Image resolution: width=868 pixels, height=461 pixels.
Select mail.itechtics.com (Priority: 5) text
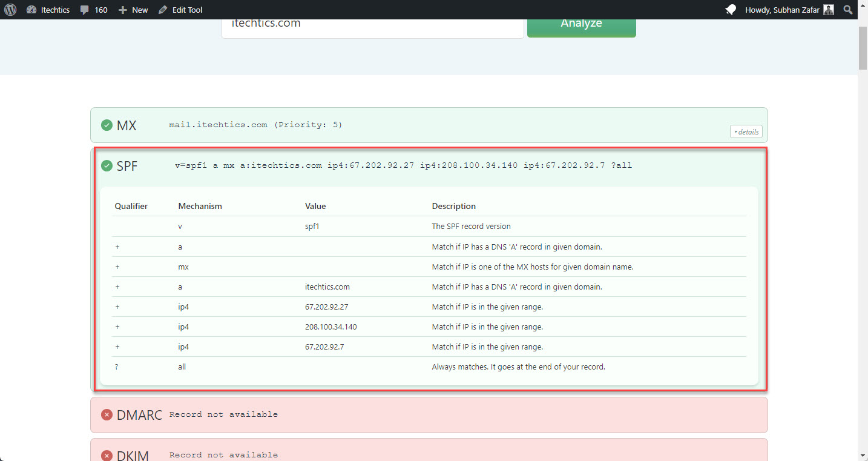click(255, 125)
